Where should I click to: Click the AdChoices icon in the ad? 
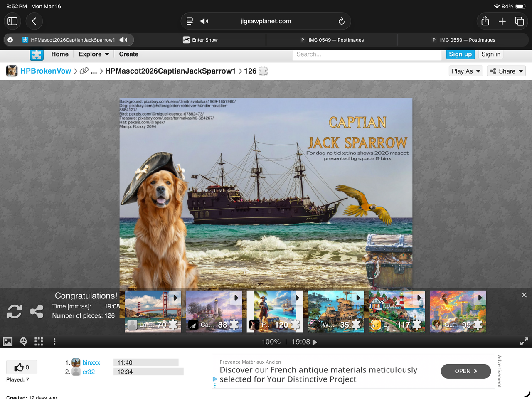(215, 379)
